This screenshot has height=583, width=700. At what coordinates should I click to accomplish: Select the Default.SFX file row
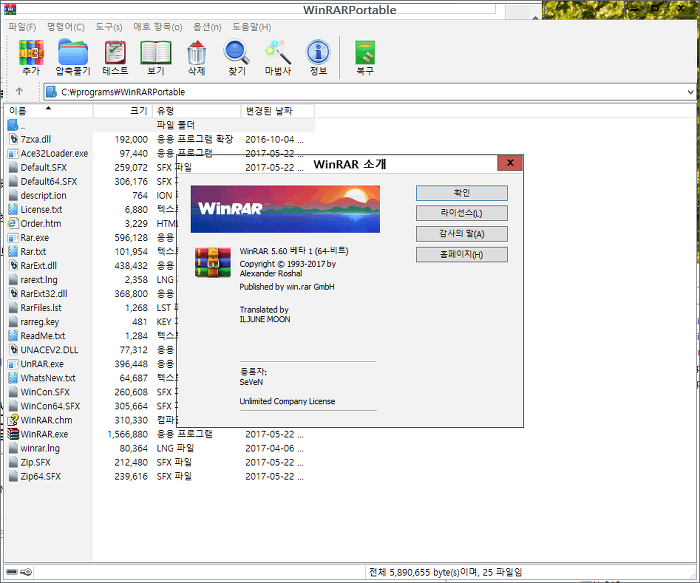coord(43,167)
